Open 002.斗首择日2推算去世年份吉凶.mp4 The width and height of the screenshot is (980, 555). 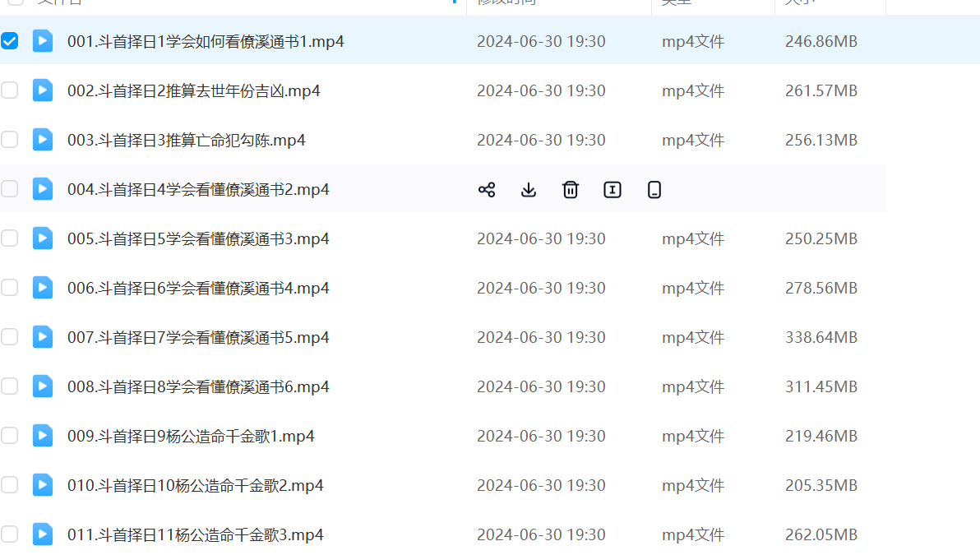tap(193, 90)
